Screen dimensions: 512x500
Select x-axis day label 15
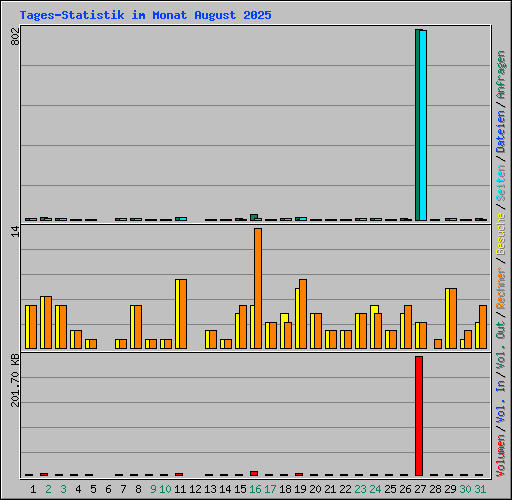pos(240,489)
